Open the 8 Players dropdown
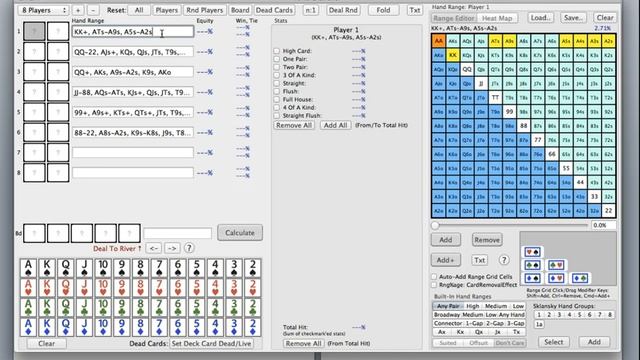Screen dimensions: 640x360 click(x=44, y=10)
